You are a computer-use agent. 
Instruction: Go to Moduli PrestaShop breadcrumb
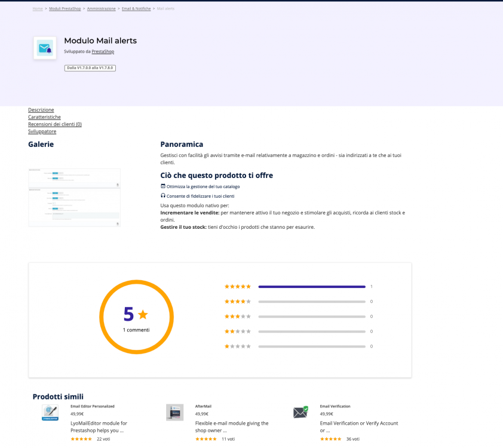(x=65, y=8)
